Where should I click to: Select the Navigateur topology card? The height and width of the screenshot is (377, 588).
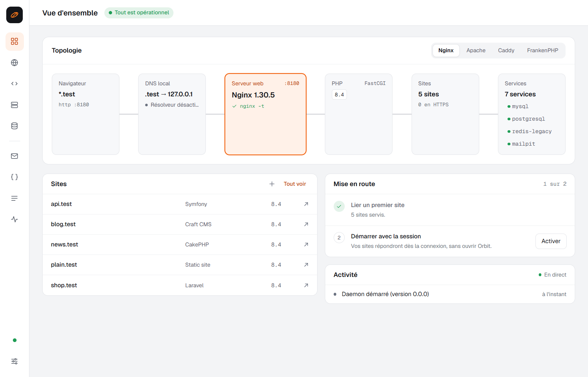tap(86, 114)
